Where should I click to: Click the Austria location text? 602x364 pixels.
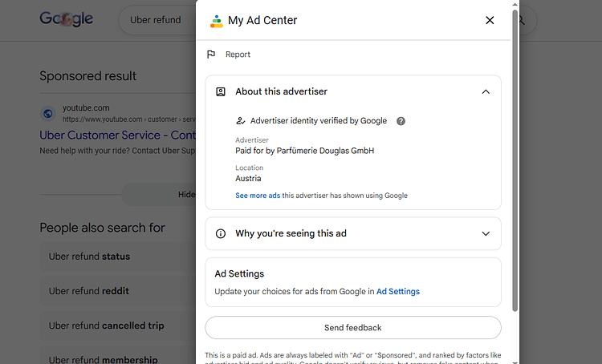click(248, 178)
